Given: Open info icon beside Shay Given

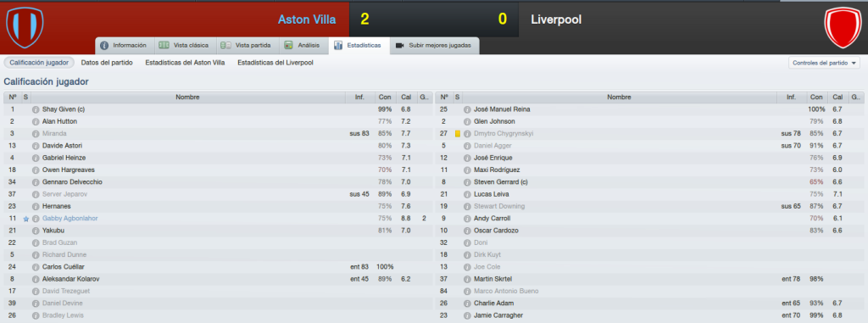Looking at the screenshot, I should pyautogui.click(x=36, y=109).
